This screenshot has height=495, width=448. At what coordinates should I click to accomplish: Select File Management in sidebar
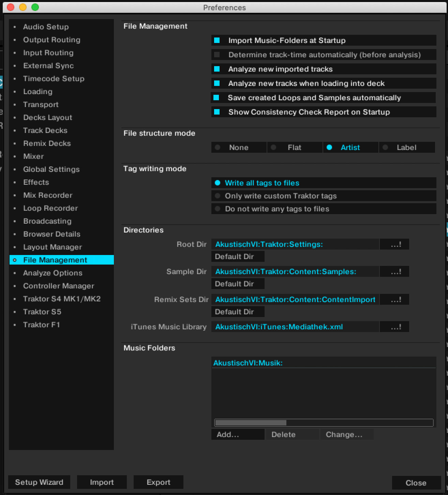pyautogui.click(x=61, y=260)
